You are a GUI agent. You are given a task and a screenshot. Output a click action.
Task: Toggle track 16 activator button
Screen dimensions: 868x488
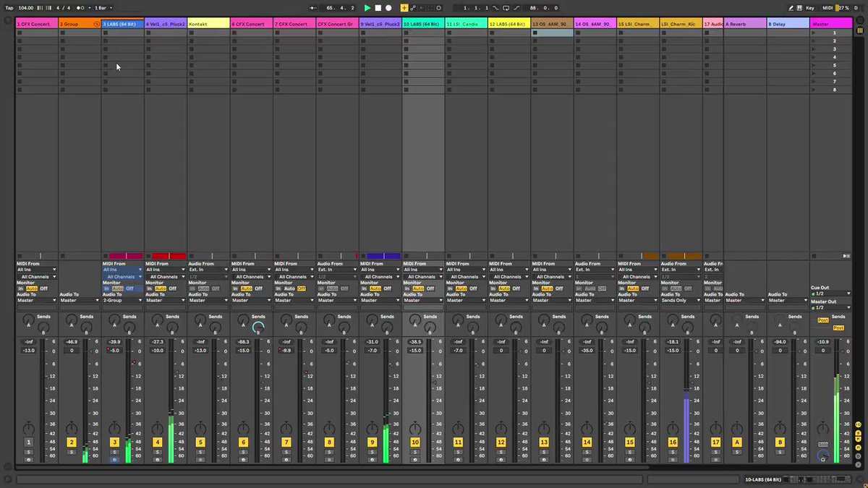click(x=673, y=442)
